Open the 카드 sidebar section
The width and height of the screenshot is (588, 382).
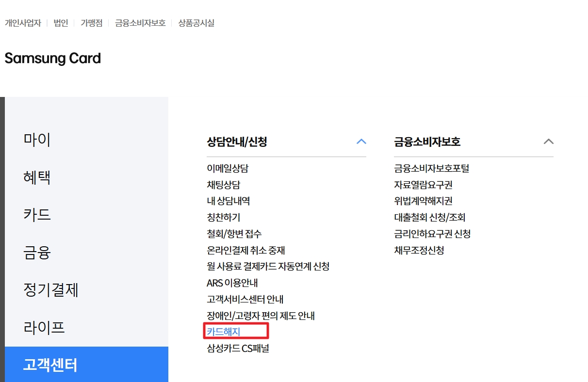[x=35, y=215]
